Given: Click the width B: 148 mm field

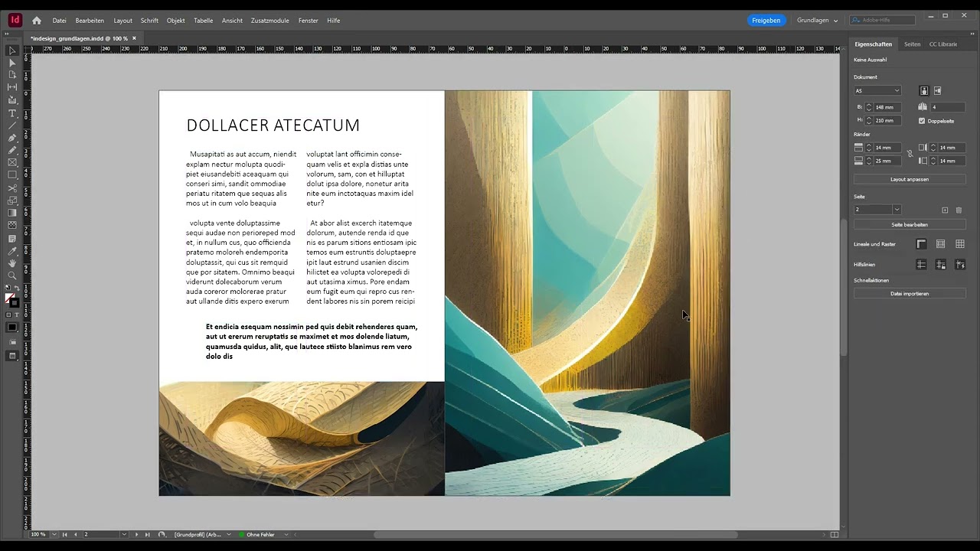Looking at the screenshot, I should 887,107.
